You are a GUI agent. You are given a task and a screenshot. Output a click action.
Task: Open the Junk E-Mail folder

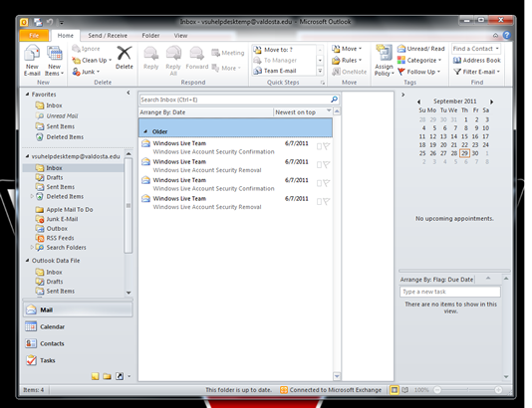click(x=62, y=219)
